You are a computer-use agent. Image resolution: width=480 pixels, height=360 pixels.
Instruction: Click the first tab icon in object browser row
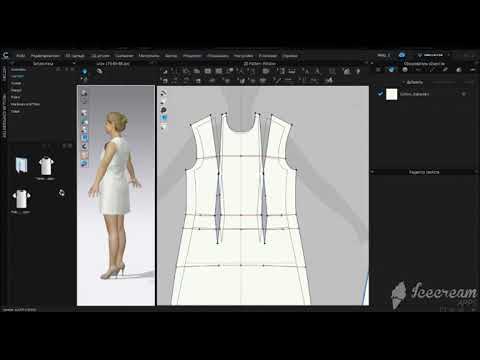pyautogui.click(x=378, y=70)
